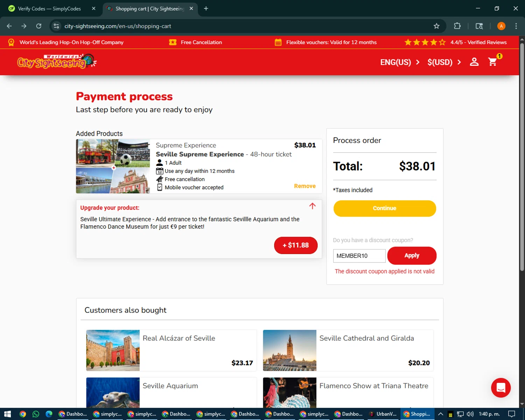The height and width of the screenshot is (420, 525).
Task: Open network icon in system tray
Action: tap(460, 414)
